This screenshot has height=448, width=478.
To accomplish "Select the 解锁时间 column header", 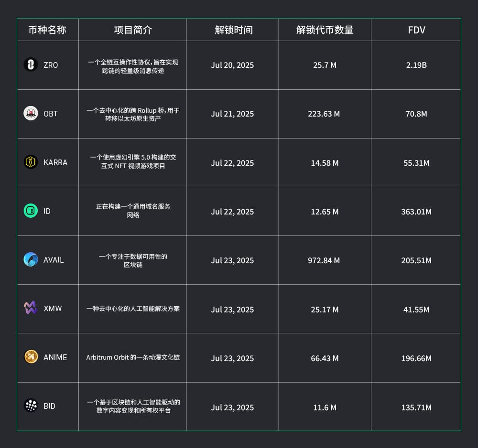I will coord(234,30).
